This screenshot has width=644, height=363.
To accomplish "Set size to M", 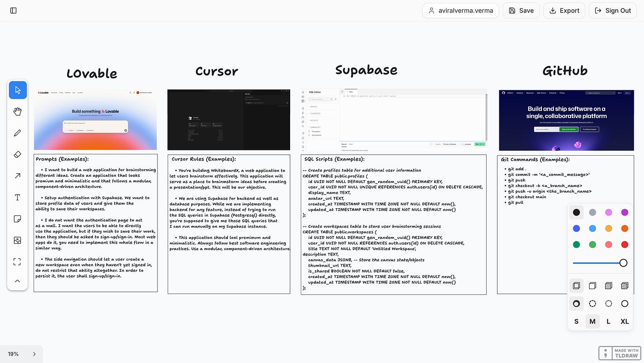I will [x=592, y=321].
